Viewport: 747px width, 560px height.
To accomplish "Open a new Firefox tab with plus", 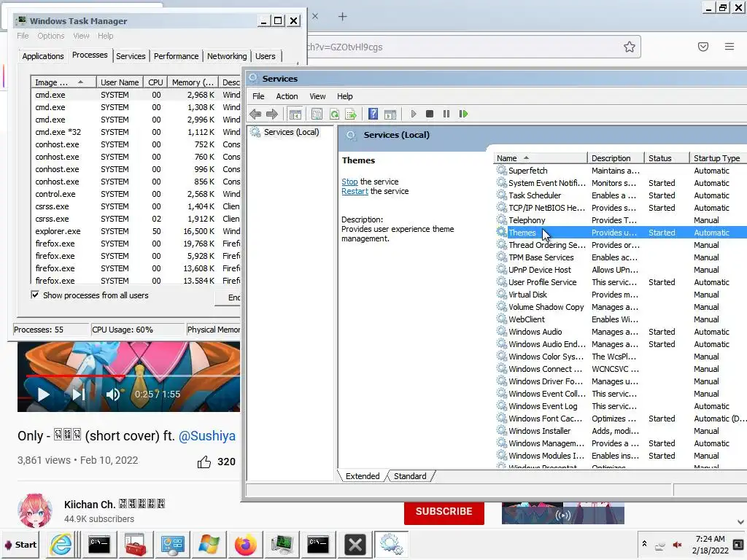I will [343, 17].
